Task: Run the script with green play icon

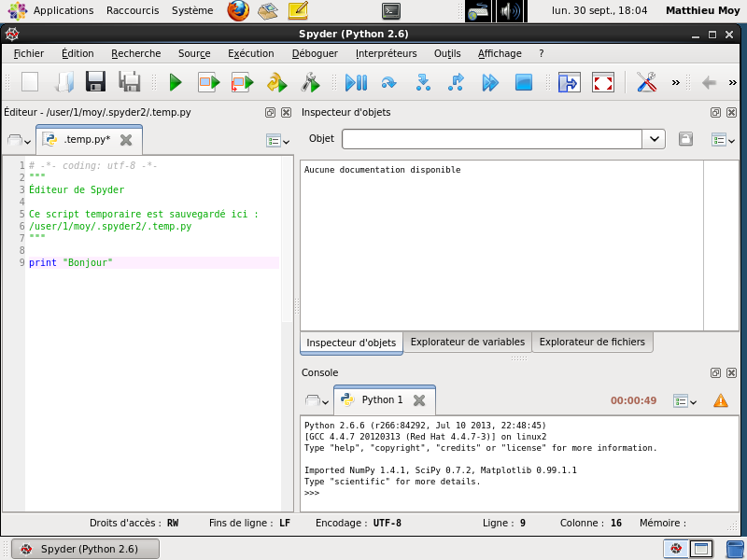Action: tap(176, 82)
